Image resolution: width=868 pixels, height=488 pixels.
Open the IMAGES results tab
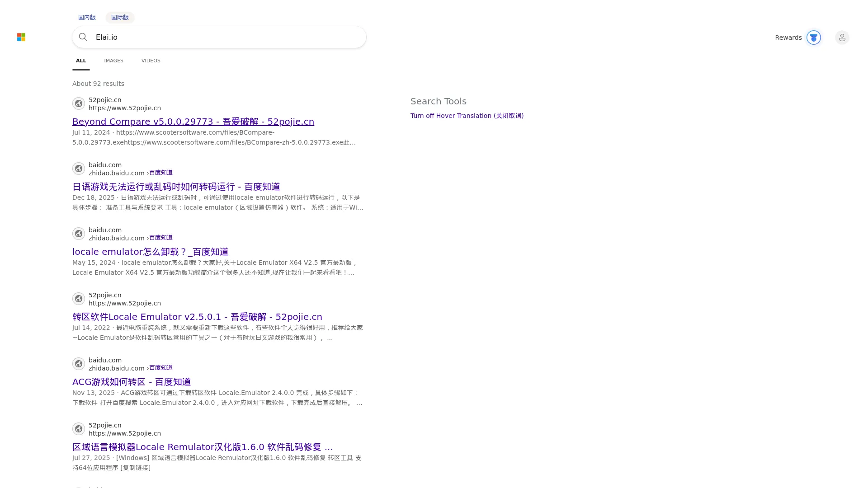(113, 61)
